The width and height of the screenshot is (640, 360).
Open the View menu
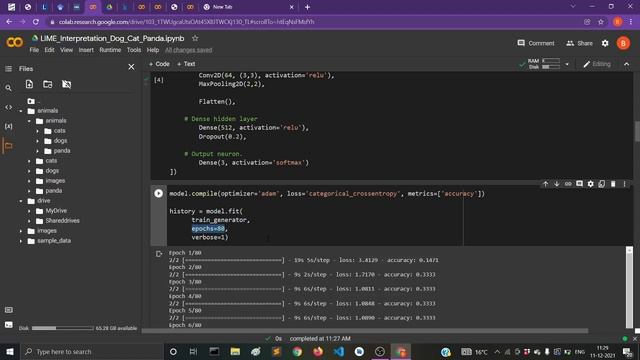(x=67, y=50)
